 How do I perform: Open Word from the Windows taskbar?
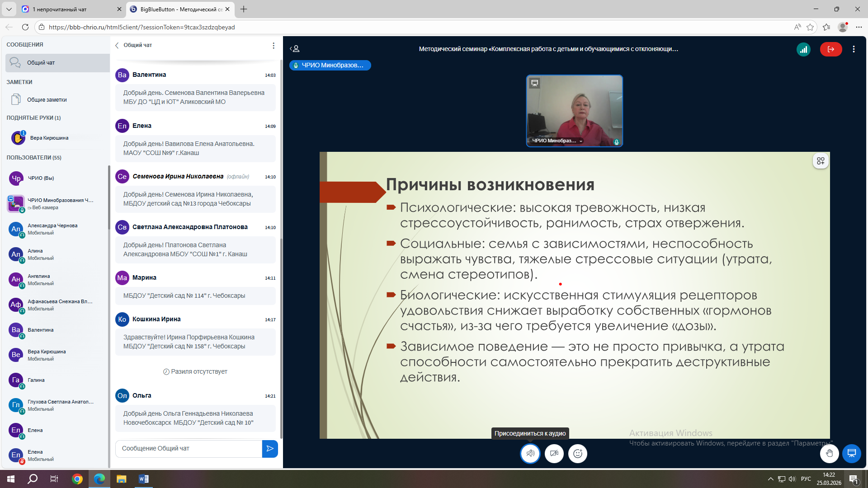pos(143,479)
